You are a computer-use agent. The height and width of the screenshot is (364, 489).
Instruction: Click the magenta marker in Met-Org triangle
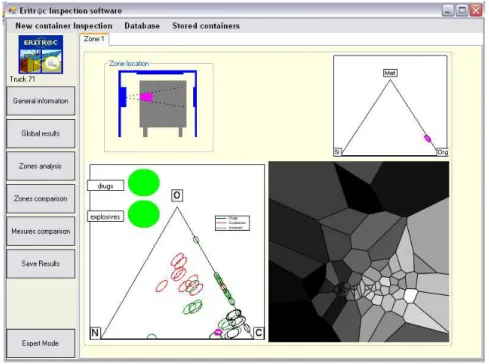(x=427, y=138)
